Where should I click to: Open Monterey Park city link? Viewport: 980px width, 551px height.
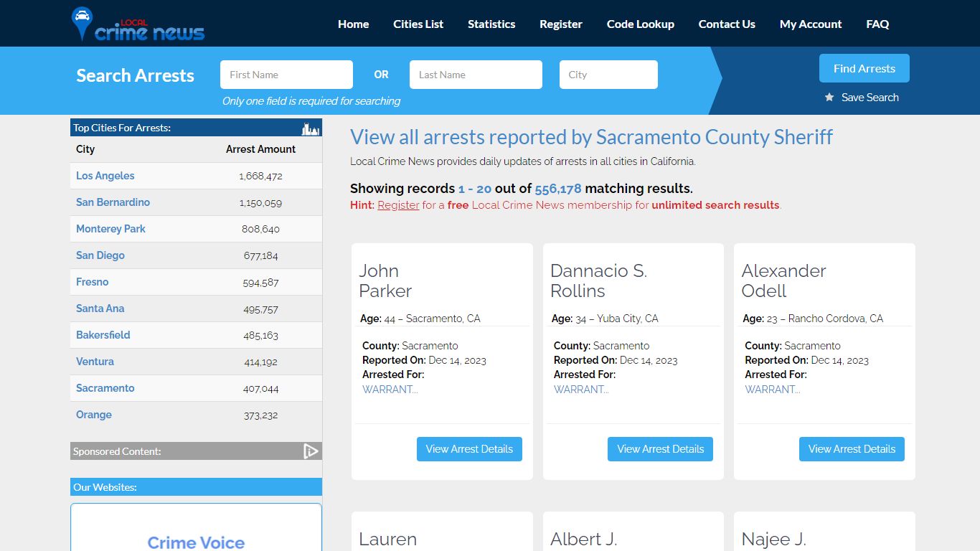pyautogui.click(x=110, y=229)
